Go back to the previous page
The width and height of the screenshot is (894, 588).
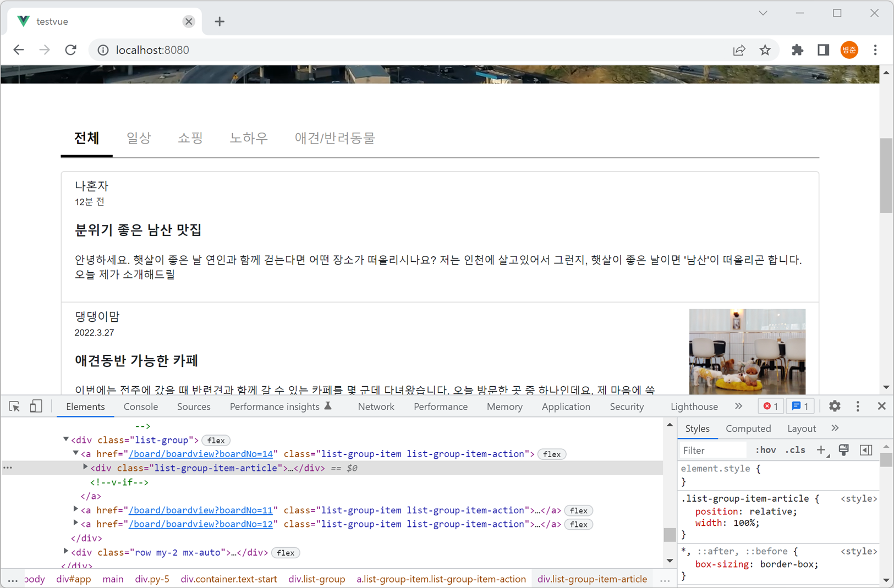(x=19, y=50)
